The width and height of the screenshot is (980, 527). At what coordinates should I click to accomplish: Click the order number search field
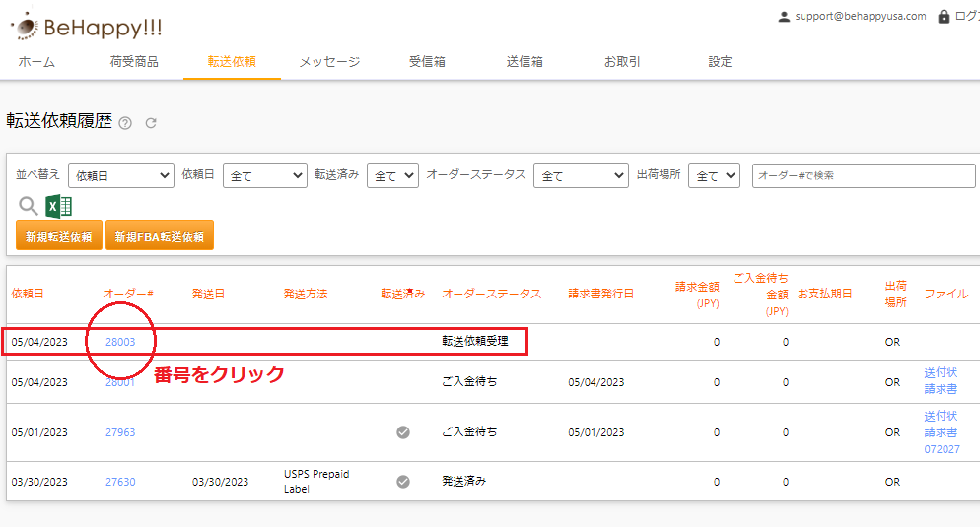click(864, 175)
